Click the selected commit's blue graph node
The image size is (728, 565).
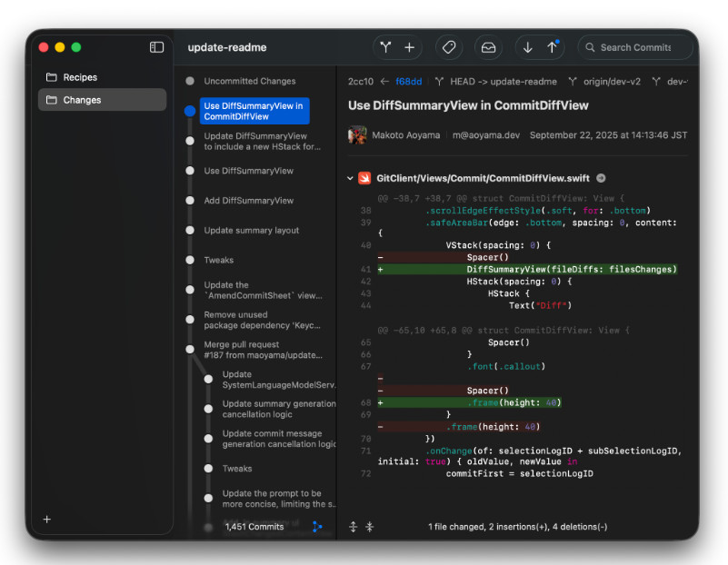189,111
